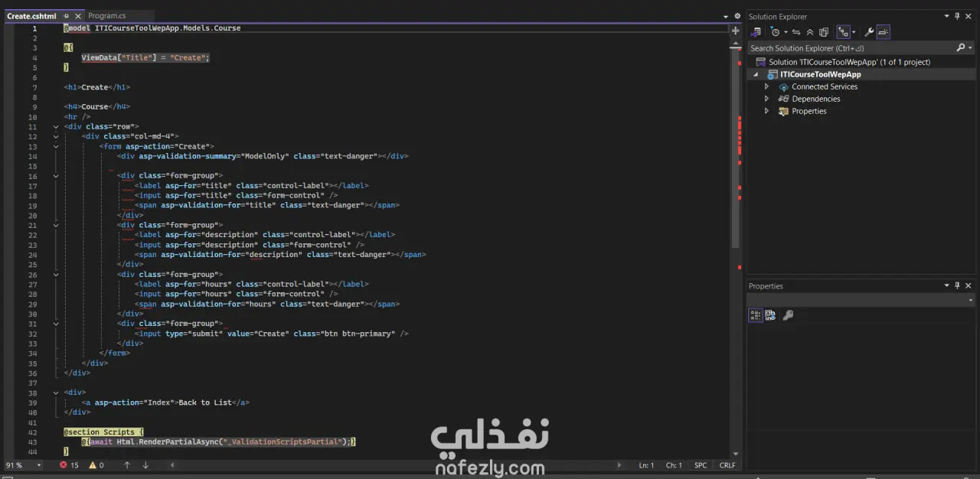Select the Properties folder label

808,111
